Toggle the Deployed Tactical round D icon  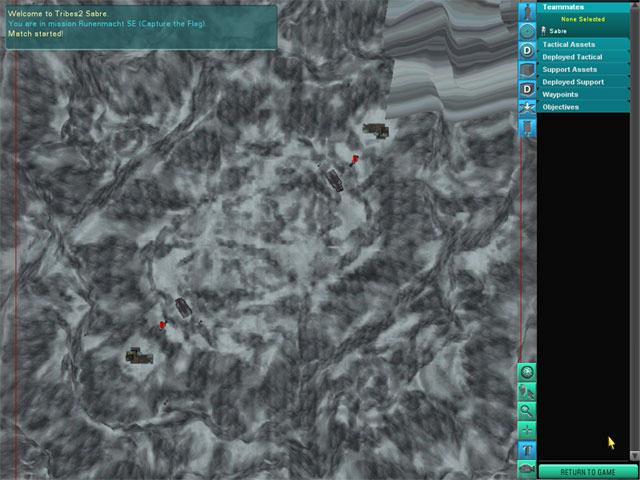click(527, 51)
